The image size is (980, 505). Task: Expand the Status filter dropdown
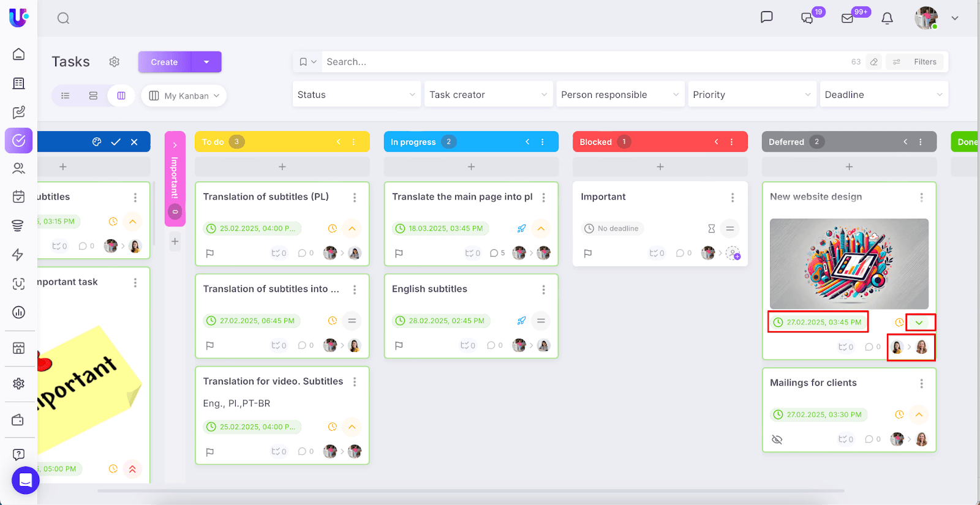356,95
